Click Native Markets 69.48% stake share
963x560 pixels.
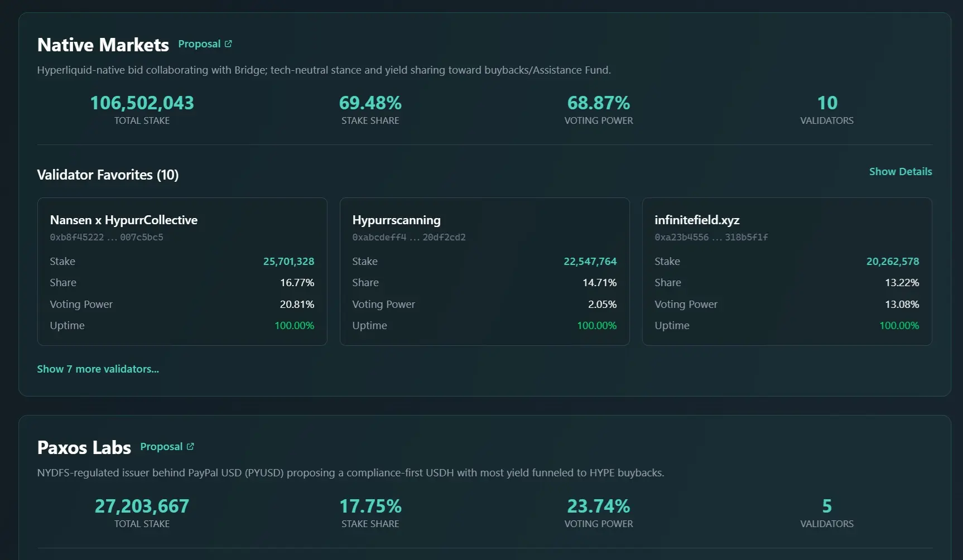click(x=370, y=103)
